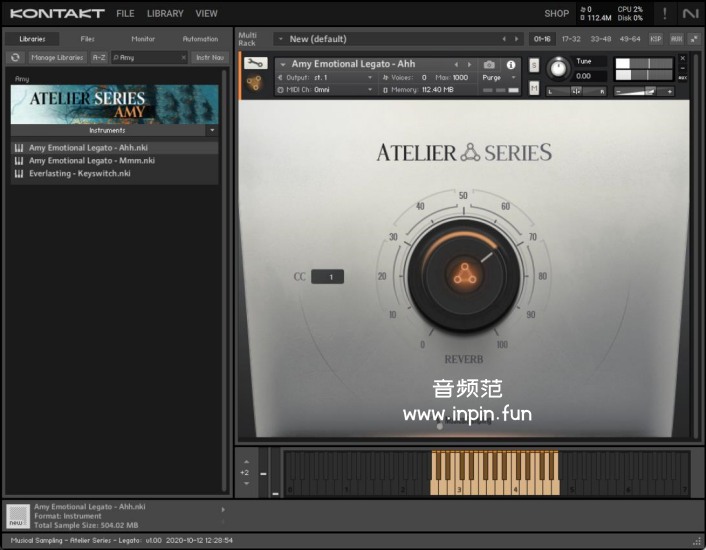Load previous instrument arrow beside Amy Emotional Legato
Viewport: 706px width, 550px height.
(456, 65)
